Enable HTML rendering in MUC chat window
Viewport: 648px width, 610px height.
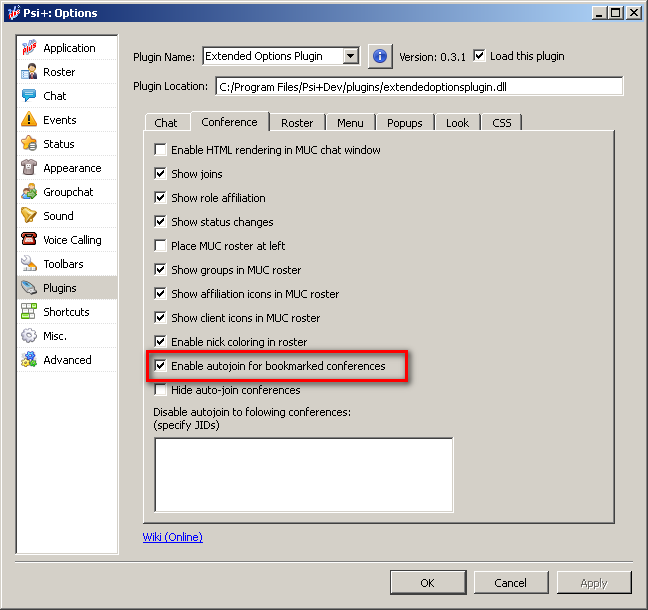(x=161, y=150)
